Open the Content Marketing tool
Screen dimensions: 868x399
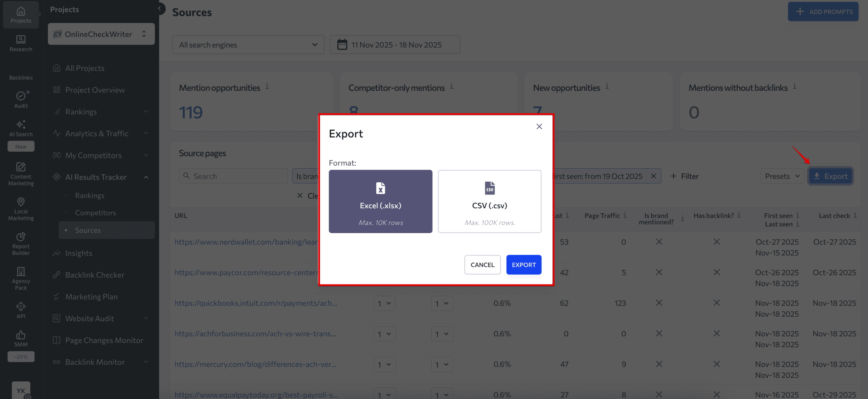click(x=21, y=174)
